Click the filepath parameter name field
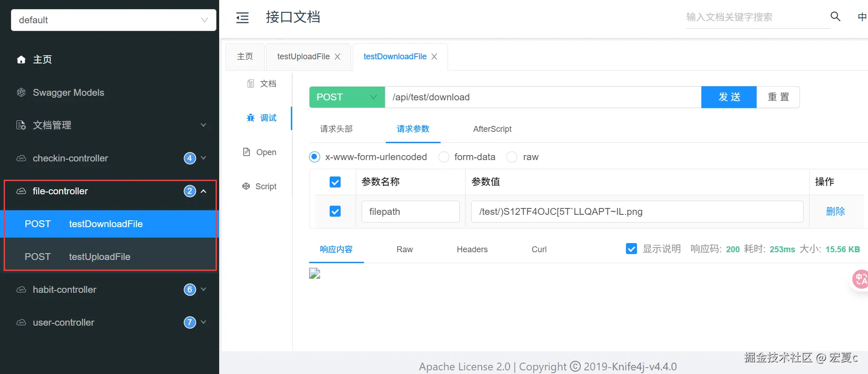 [x=410, y=212]
